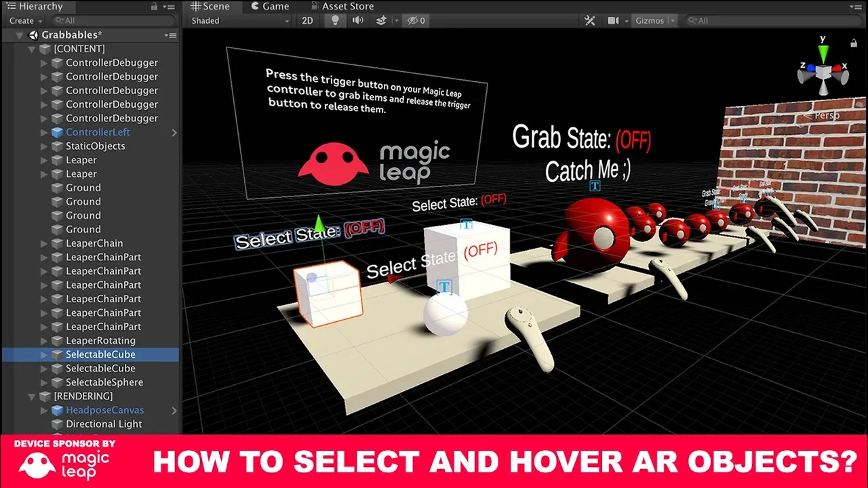Toggle scene effects icon (skybox, fog)
The height and width of the screenshot is (488, 868).
point(380,20)
